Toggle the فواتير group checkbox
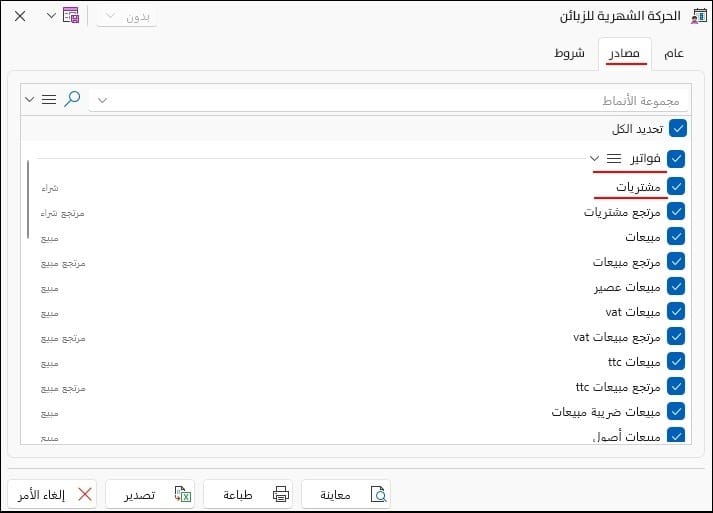713x513 pixels. click(x=676, y=159)
